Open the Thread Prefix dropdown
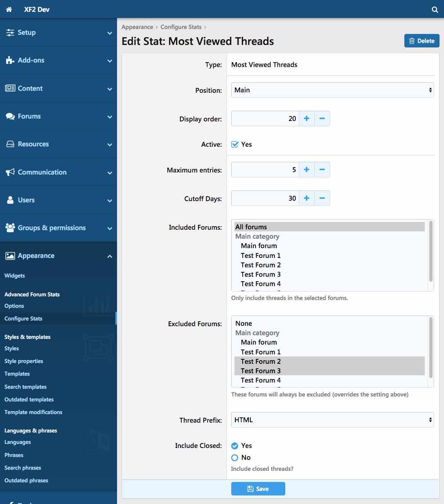 (x=332, y=420)
